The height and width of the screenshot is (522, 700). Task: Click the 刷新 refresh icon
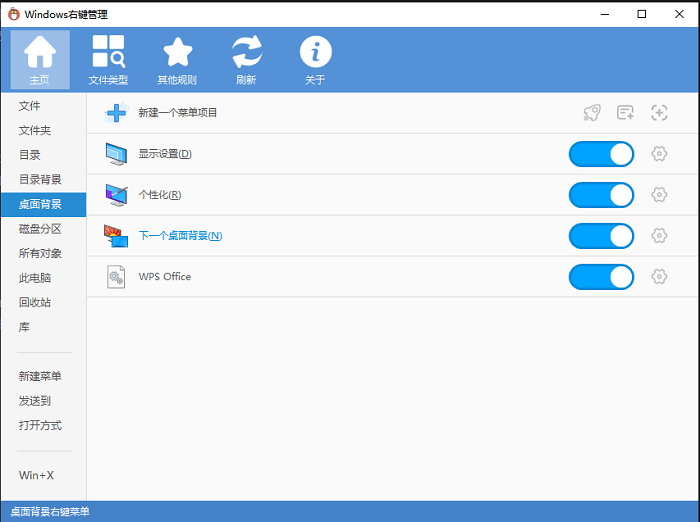point(246,59)
